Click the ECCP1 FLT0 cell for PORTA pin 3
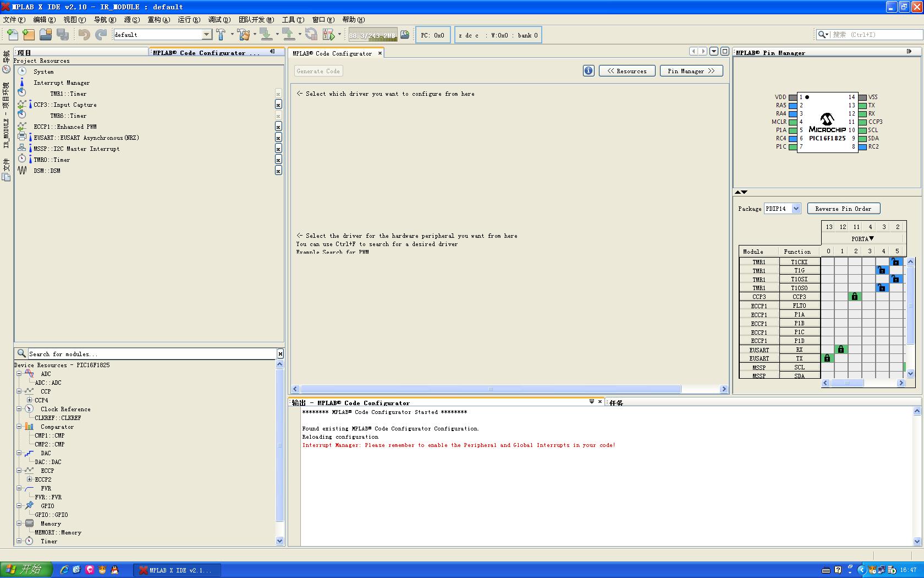 [x=868, y=306]
